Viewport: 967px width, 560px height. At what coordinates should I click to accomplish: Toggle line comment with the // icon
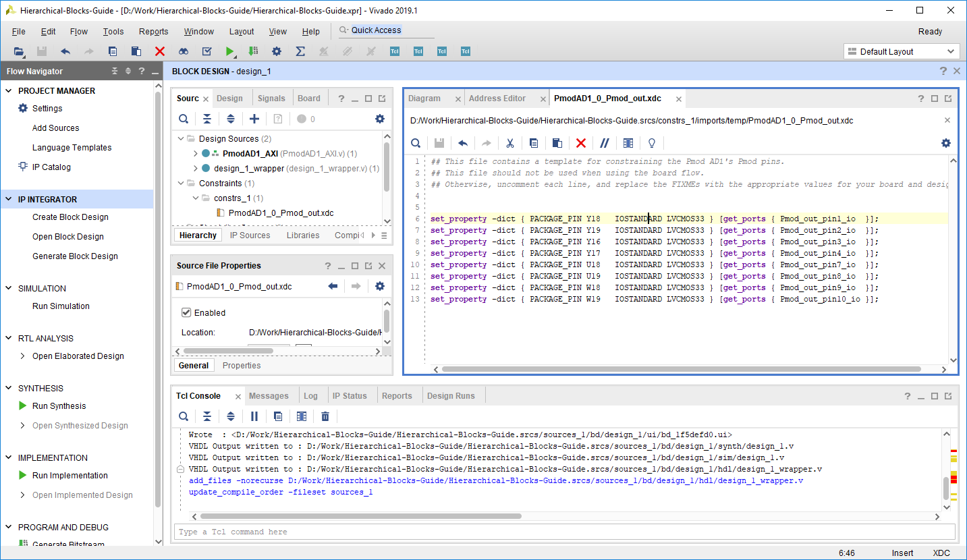coord(605,143)
